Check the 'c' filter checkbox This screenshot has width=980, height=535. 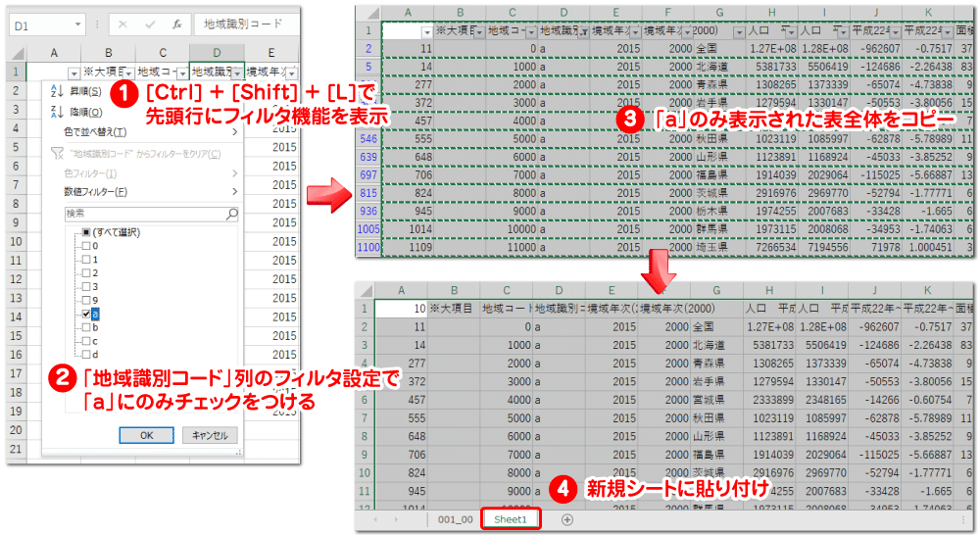click(x=86, y=341)
